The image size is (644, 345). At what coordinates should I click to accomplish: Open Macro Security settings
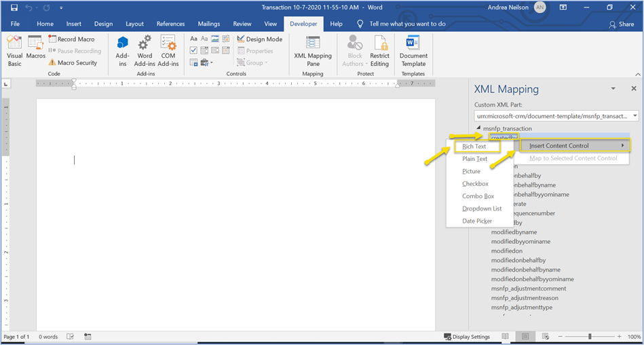pos(73,62)
